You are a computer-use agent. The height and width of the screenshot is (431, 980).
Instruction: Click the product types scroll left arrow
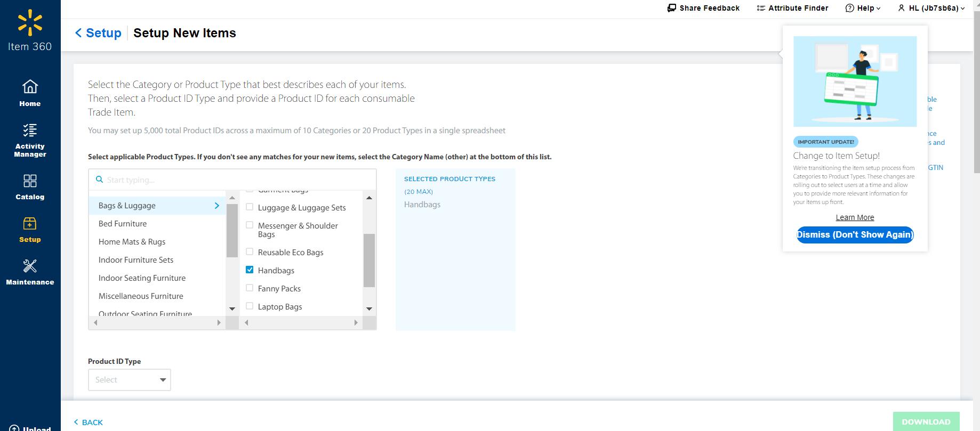coord(246,322)
